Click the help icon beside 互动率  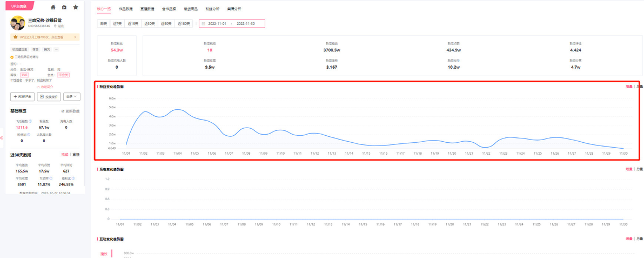point(51,178)
